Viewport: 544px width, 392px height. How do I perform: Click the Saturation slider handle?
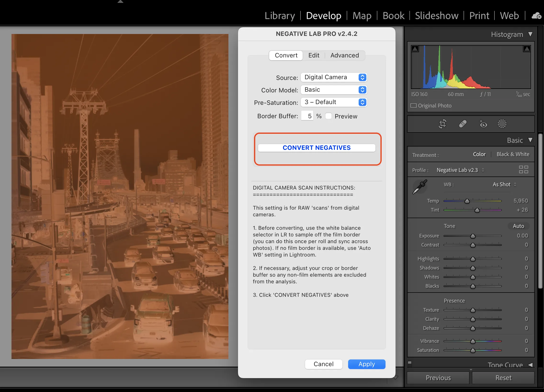click(x=473, y=350)
